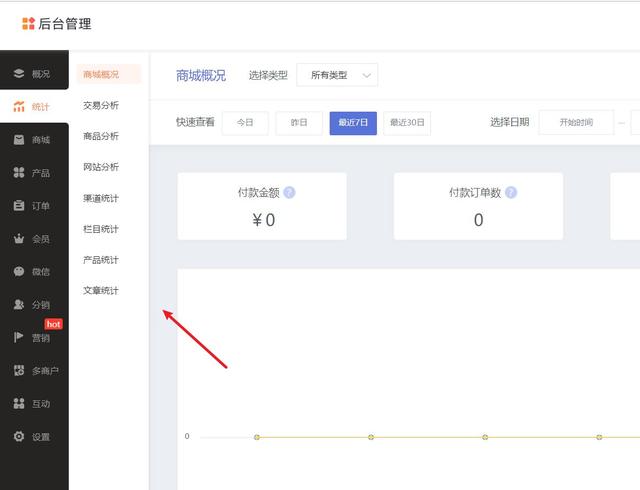Select the 今日 quick view option
640x490 pixels.
pos(245,122)
